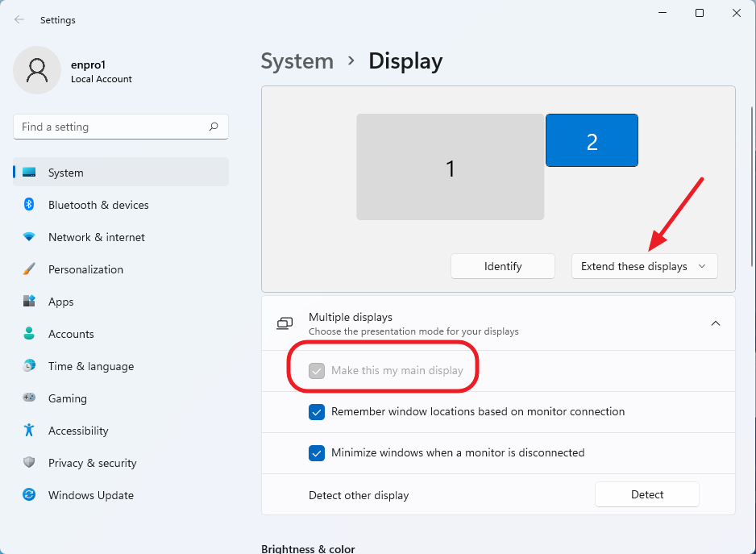This screenshot has height=554, width=756.
Task: Open Gaming settings label
Action: pyautogui.click(x=68, y=398)
